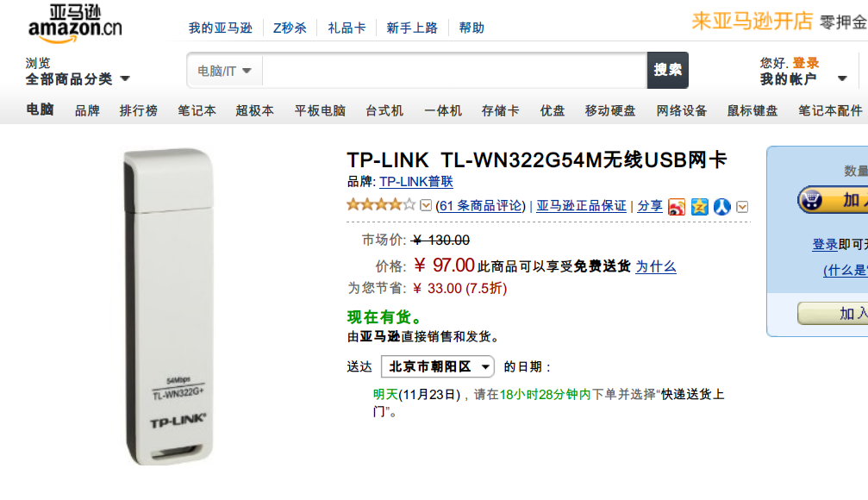Share via the yellow Qzone star icon
The image size is (868, 500).
[699, 207]
